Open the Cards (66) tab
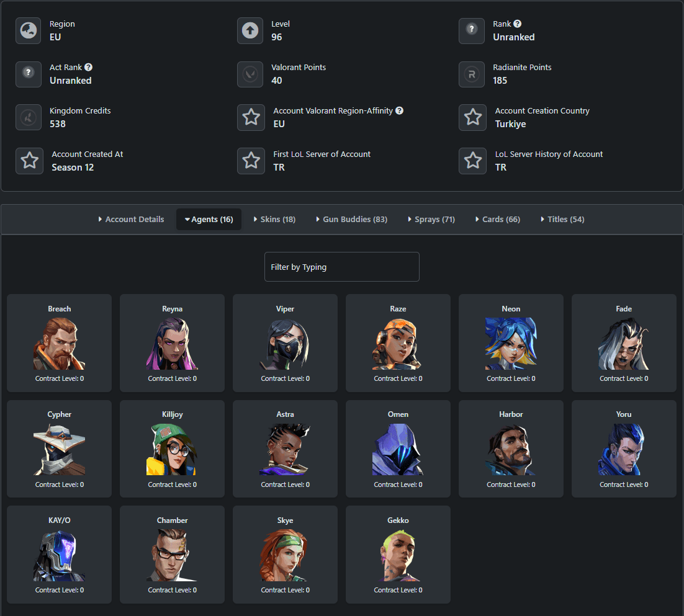The image size is (684, 616). click(x=498, y=219)
